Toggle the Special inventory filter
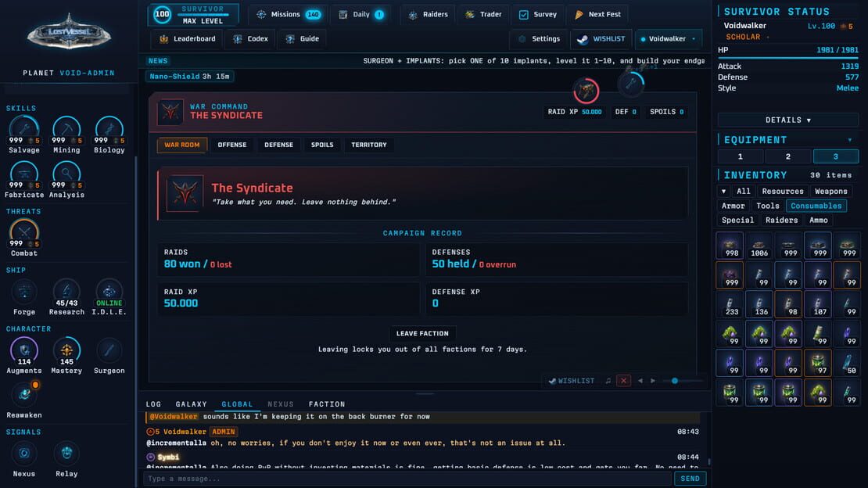This screenshot has height=488, width=868. (737, 221)
